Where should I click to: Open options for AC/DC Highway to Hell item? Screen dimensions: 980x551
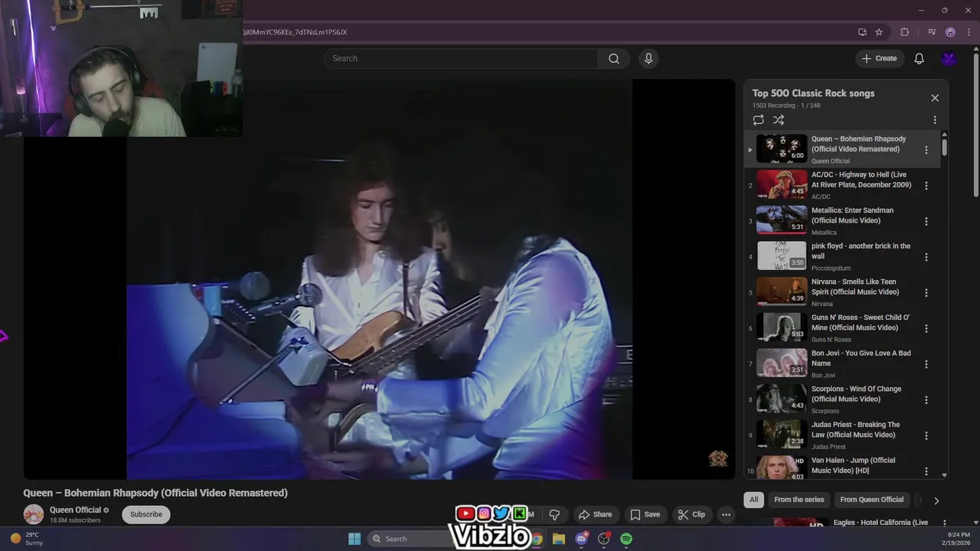pyautogui.click(x=926, y=186)
